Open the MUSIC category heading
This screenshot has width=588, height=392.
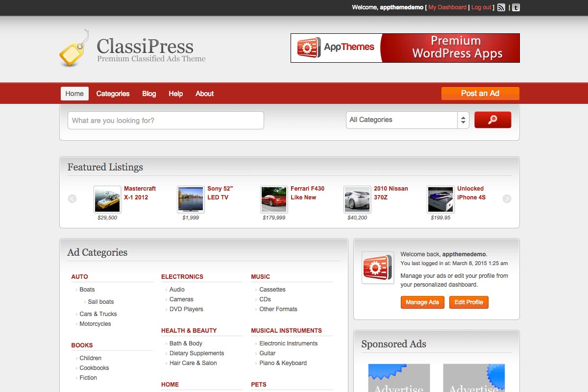261,277
